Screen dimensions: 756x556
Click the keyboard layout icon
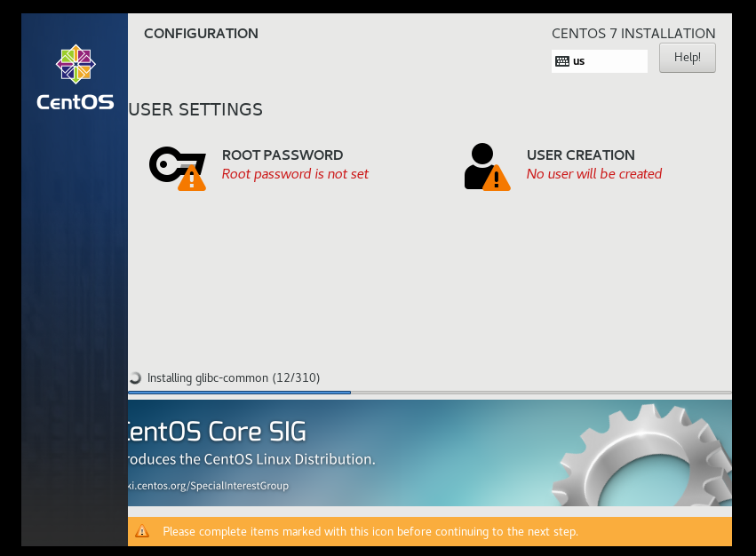562,61
